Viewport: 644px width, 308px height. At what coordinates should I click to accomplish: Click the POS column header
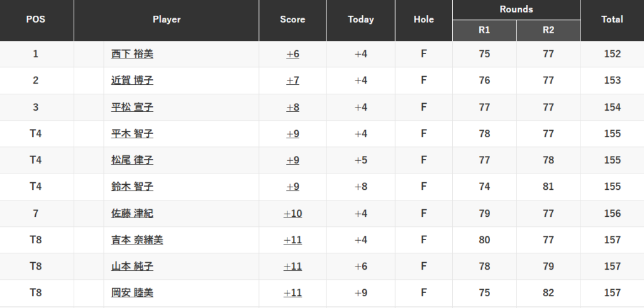36,19
